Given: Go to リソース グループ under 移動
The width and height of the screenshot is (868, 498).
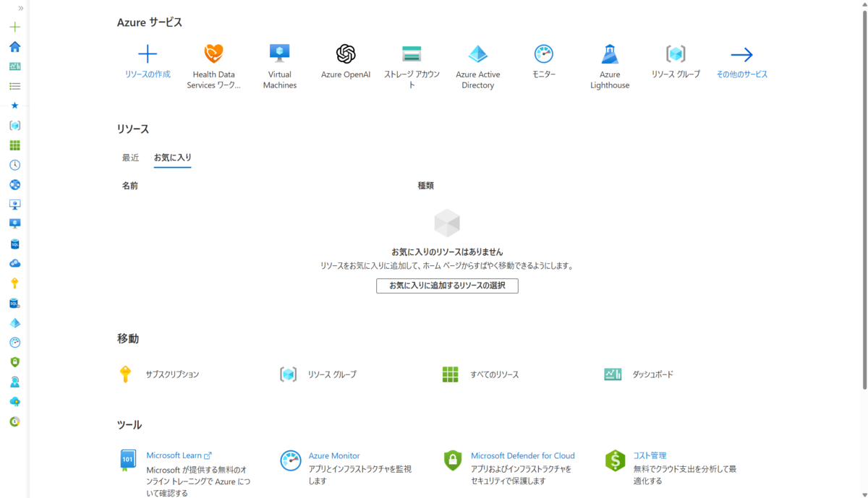Looking at the screenshot, I should click(332, 374).
